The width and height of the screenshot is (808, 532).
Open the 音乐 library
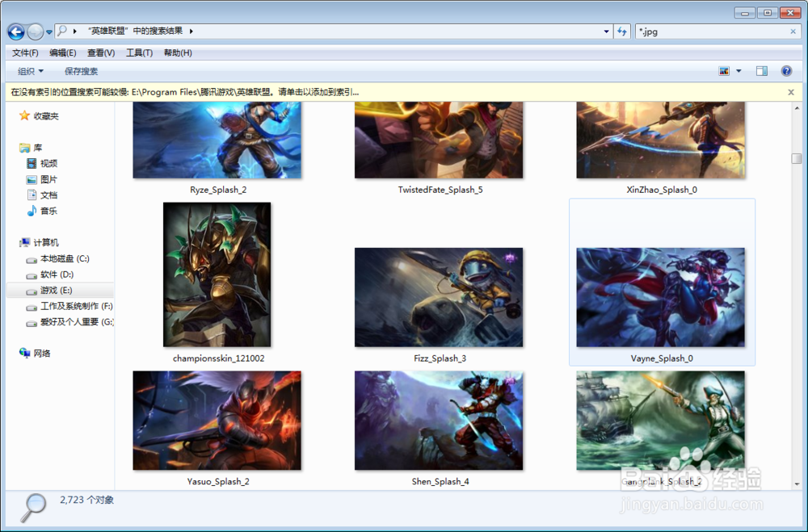[42, 211]
